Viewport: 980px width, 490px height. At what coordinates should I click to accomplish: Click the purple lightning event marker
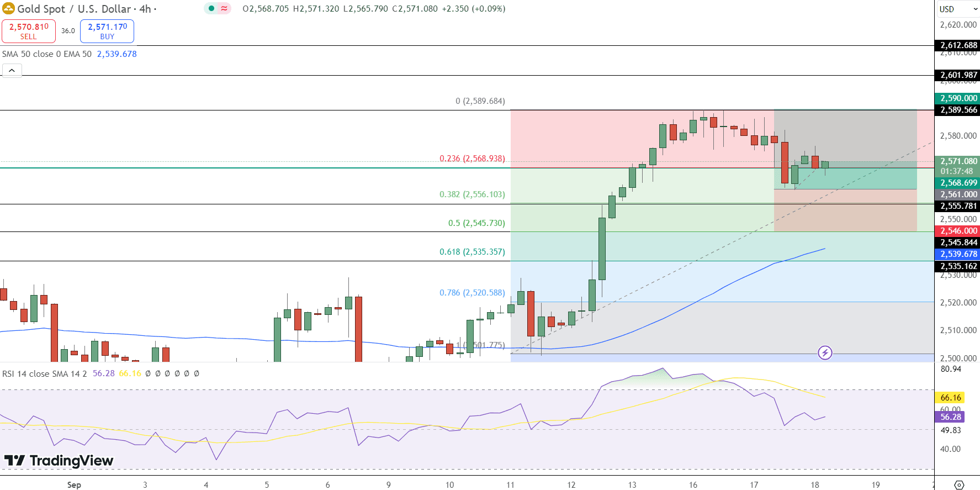pos(825,352)
